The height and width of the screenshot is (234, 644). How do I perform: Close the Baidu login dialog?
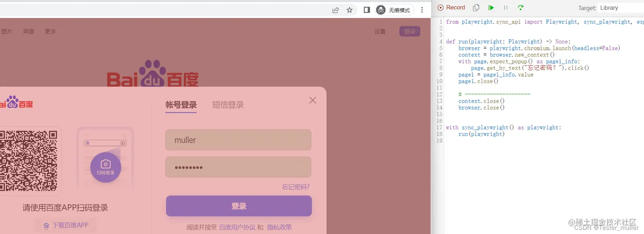(313, 100)
